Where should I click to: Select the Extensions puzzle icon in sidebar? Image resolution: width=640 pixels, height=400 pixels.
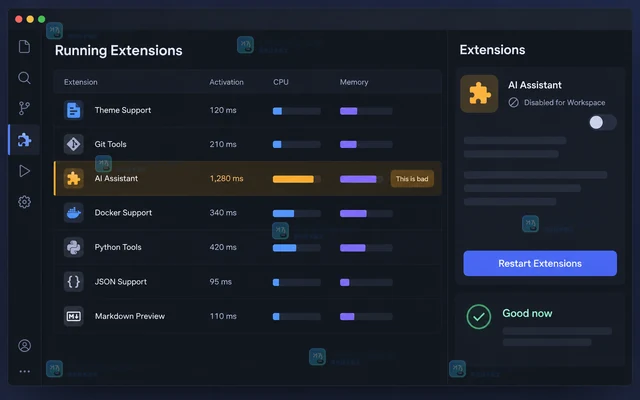pyautogui.click(x=24, y=140)
